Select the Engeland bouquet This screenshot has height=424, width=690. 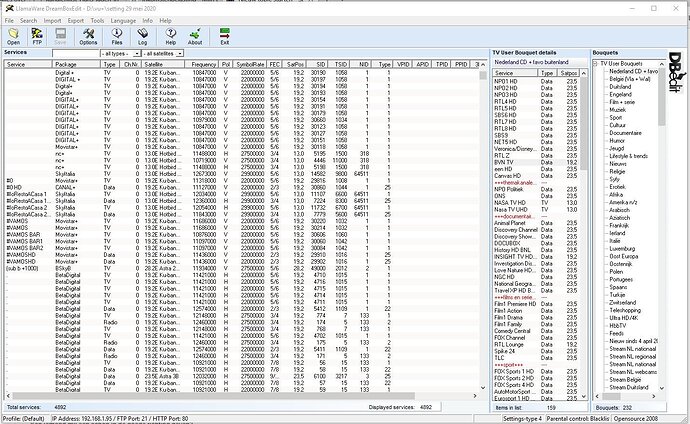[620, 94]
